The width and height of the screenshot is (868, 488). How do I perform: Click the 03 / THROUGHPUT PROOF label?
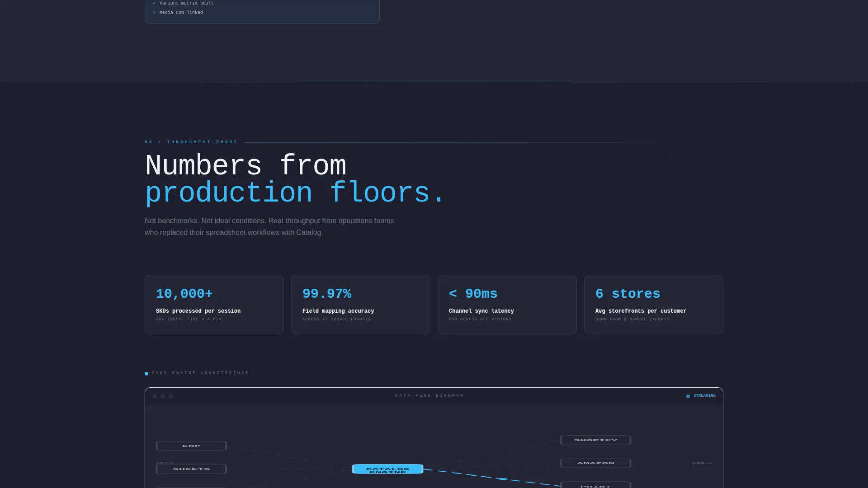[x=191, y=142]
